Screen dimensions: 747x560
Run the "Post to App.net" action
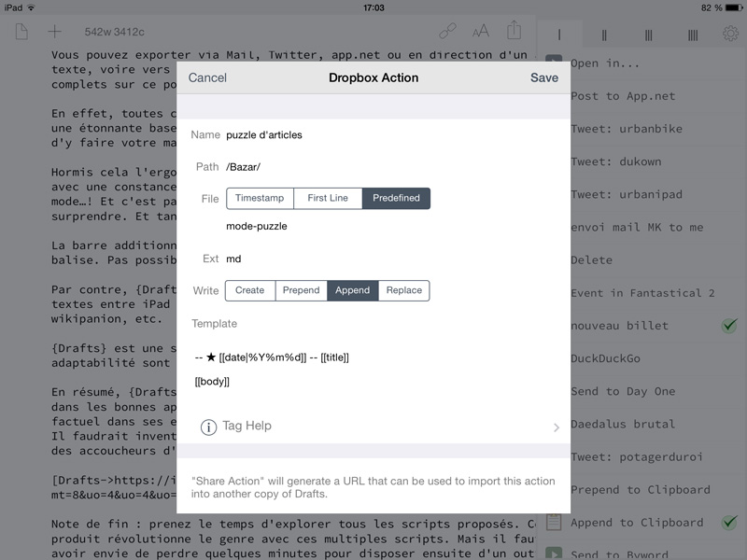click(x=623, y=96)
